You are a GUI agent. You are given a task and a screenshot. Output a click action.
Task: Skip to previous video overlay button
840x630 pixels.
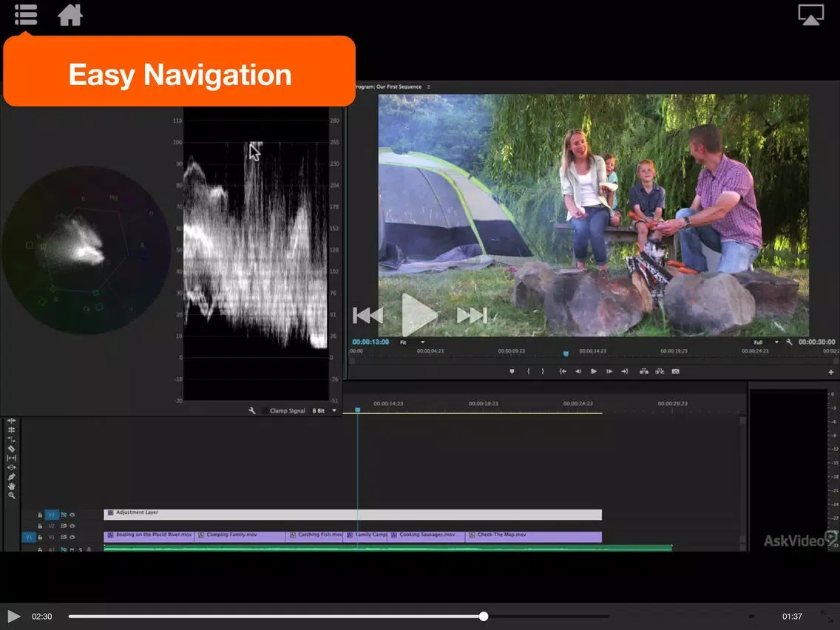pyautogui.click(x=368, y=316)
